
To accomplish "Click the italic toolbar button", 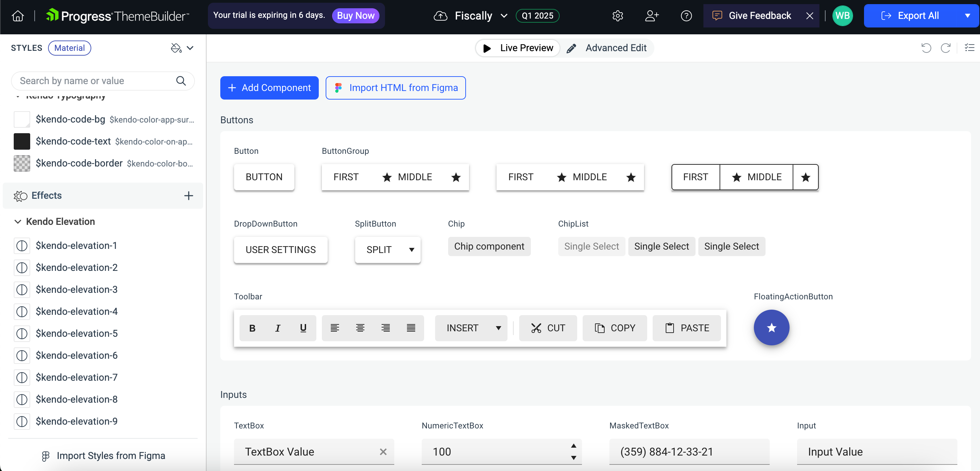I will 278,328.
